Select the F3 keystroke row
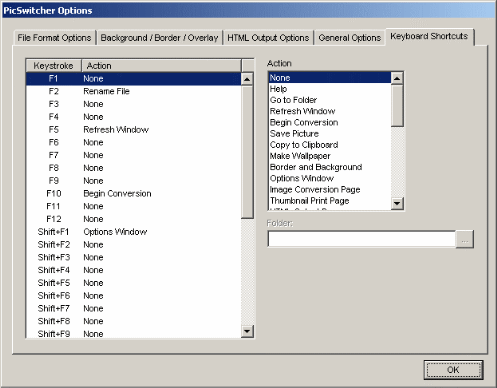Image resolution: width=497 pixels, height=388 pixels. click(134, 104)
